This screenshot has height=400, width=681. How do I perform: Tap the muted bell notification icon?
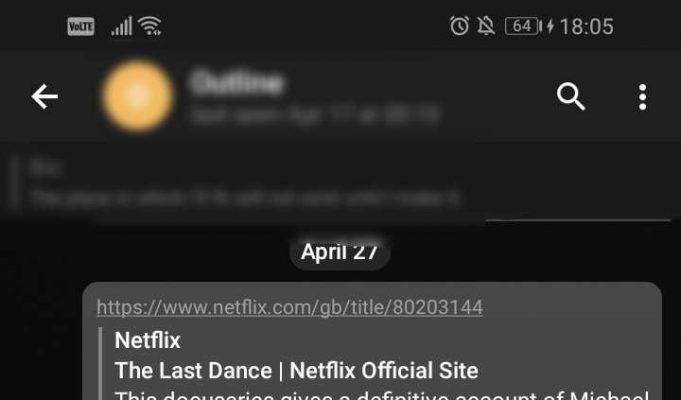point(486,26)
